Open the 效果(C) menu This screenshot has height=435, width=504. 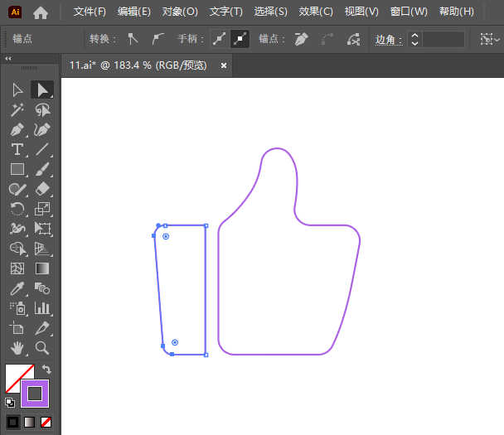316,12
